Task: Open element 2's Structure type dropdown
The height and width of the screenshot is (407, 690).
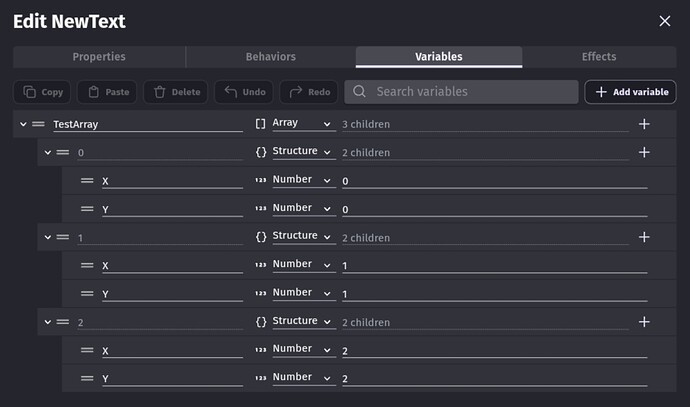Action: coord(304,321)
